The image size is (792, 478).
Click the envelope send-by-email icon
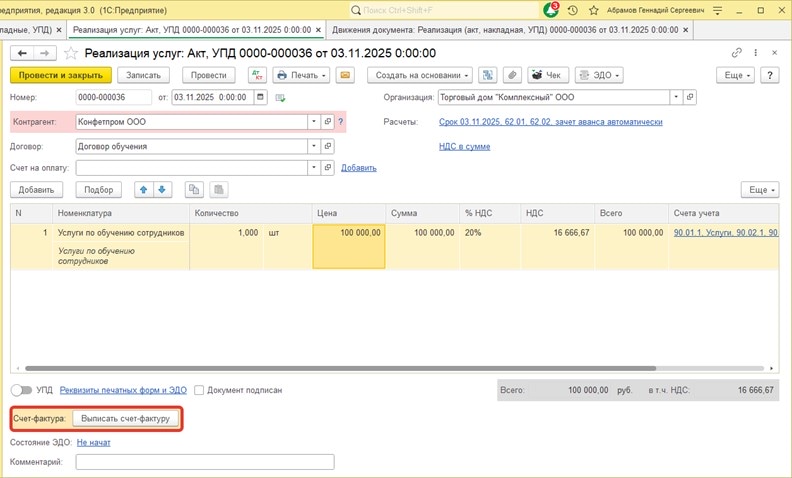tap(345, 75)
